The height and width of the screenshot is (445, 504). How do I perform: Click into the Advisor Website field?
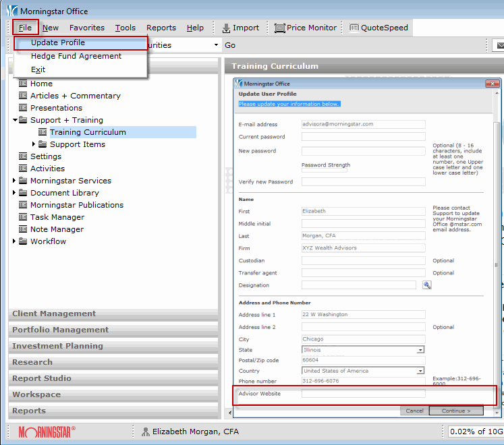click(363, 394)
